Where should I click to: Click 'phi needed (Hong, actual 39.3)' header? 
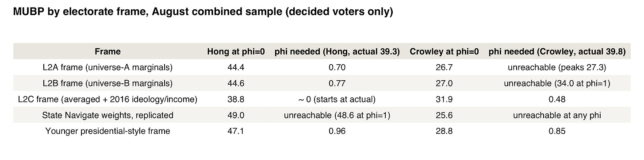pos(337,52)
